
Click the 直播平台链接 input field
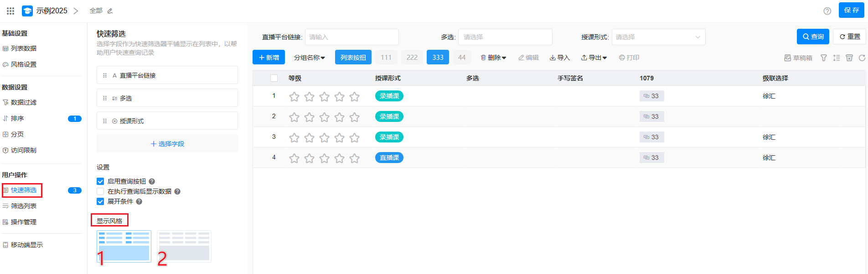351,37
